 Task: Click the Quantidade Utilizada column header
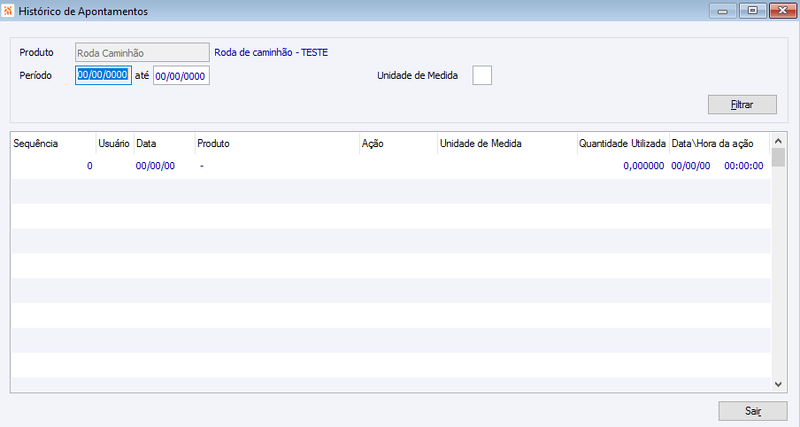[x=623, y=144]
